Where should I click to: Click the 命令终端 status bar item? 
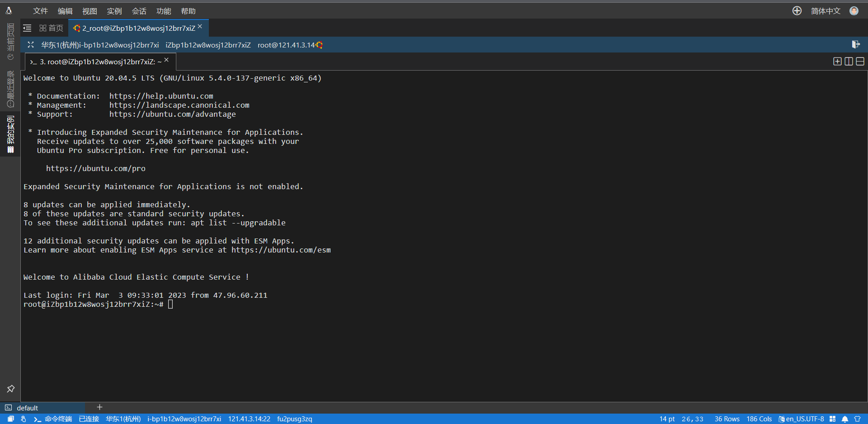(x=53, y=419)
